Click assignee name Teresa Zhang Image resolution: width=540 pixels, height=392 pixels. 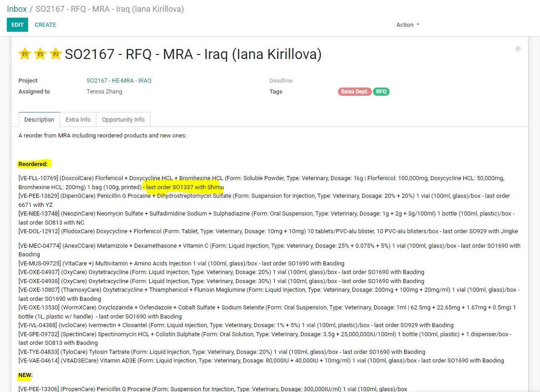click(104, 92)
